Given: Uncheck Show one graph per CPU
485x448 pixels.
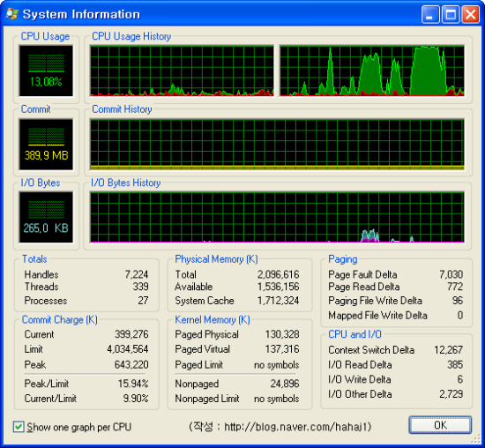Looking at the screenshot, I should click(x=19, y=427).
